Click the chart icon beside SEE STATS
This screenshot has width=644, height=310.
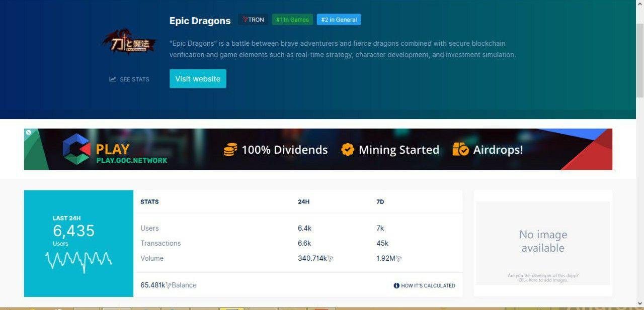coord(113,79)
